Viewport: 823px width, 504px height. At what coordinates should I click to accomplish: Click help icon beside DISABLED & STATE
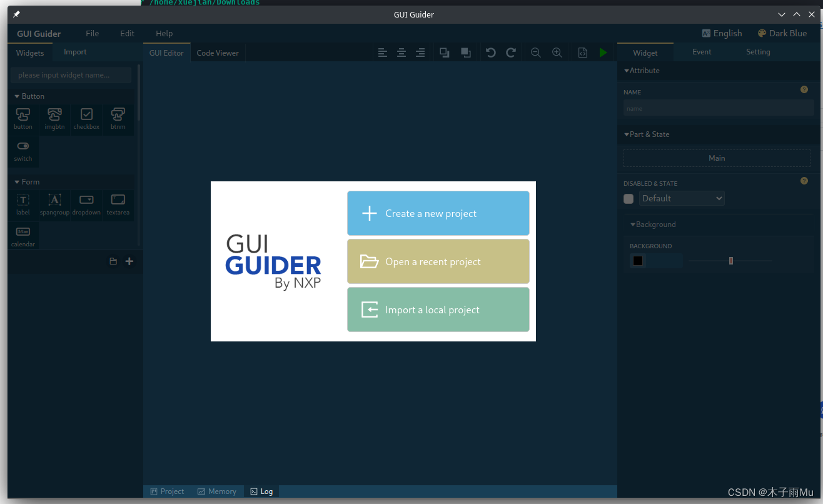[804, 181]
